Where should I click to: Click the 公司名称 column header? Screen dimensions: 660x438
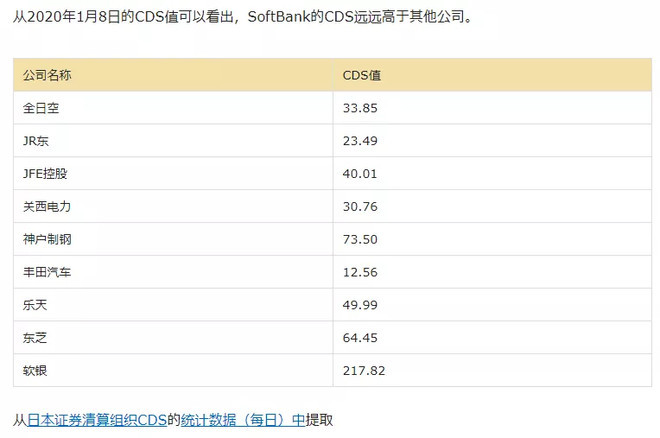(x=47, y=75)
